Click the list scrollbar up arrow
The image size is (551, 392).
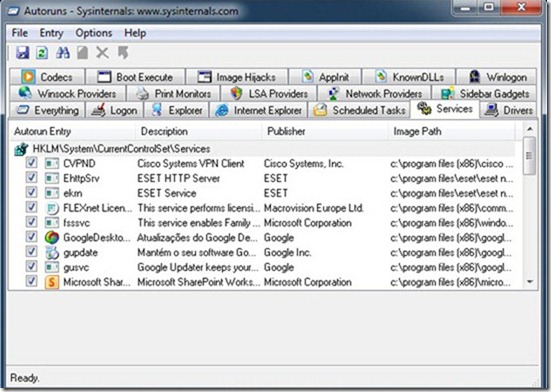pyautogui.click(x=529, y=129)
